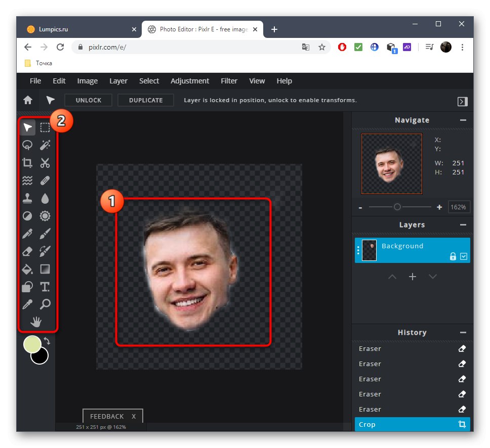The height and width of the screenshot is (448, 490).
Task: Collapse the History panel
Action: coord(463,333)
